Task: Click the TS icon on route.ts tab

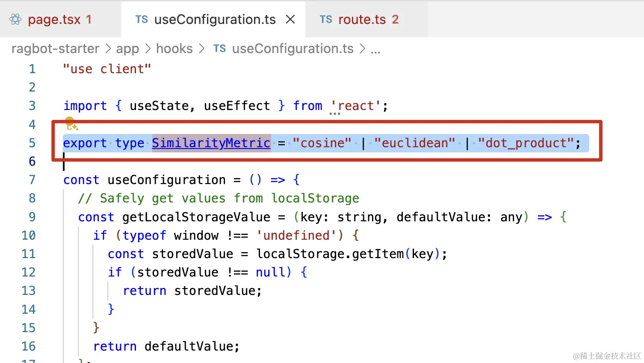Action: tap(326, 19)
